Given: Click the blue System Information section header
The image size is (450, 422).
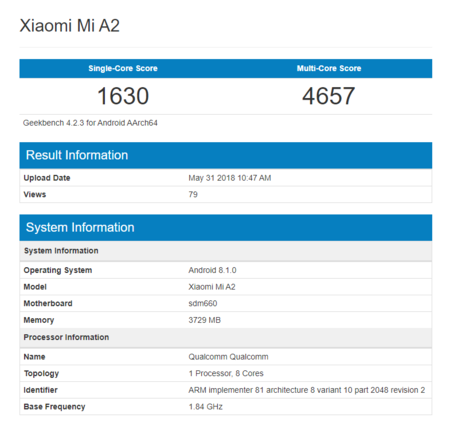Looking at the screenshot, I should pyautogui.click(x=226, y=227).
